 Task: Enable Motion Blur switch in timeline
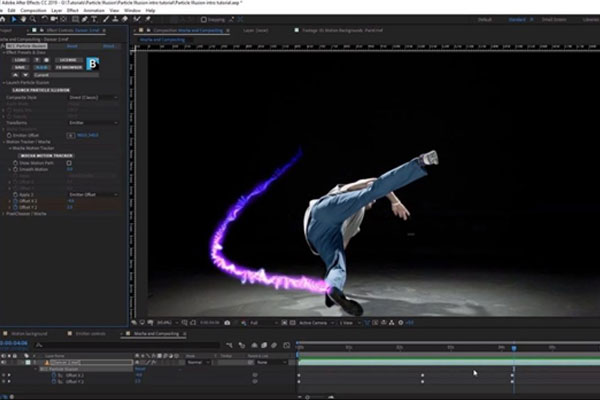(274, 345)
